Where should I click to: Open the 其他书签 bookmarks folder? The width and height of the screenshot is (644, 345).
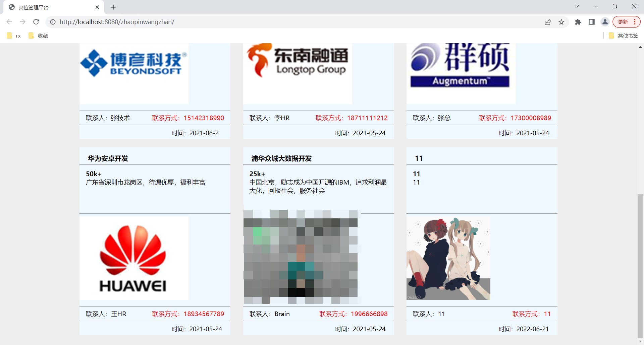tap(624, 36)
